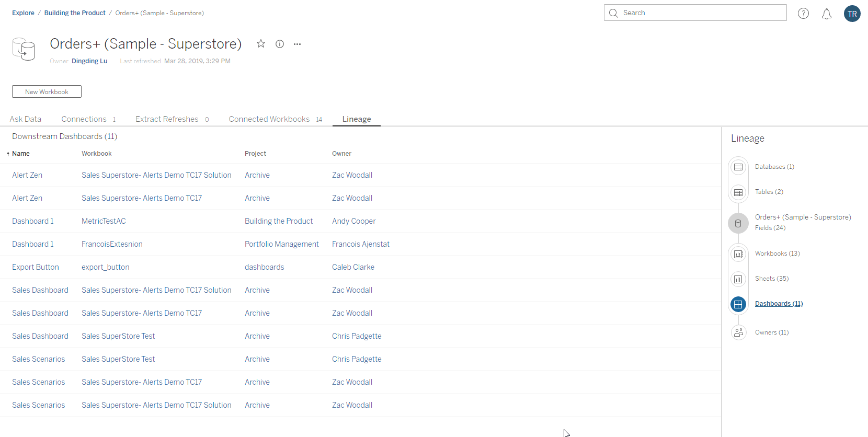Go to Explore in the breadcrumb
This screenshot has width=868, height=437.
tap(23, 13)
